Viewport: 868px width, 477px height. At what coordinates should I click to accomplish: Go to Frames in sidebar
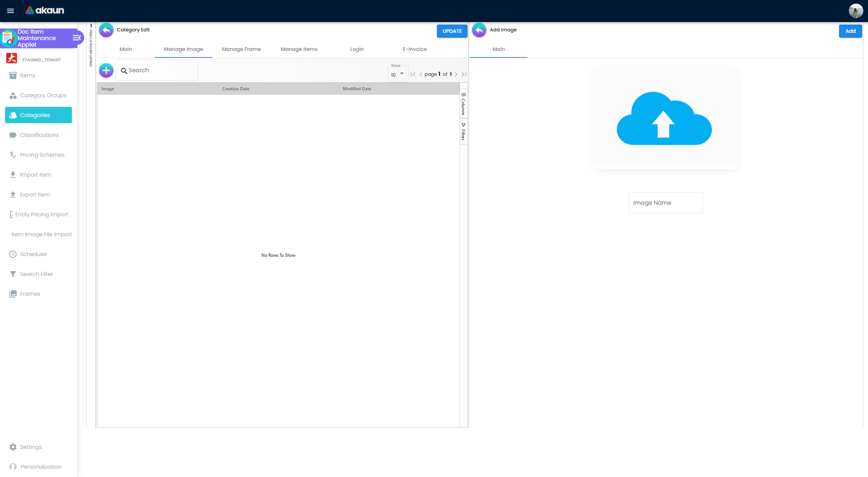pyautogui.click(x=30, y=294)
